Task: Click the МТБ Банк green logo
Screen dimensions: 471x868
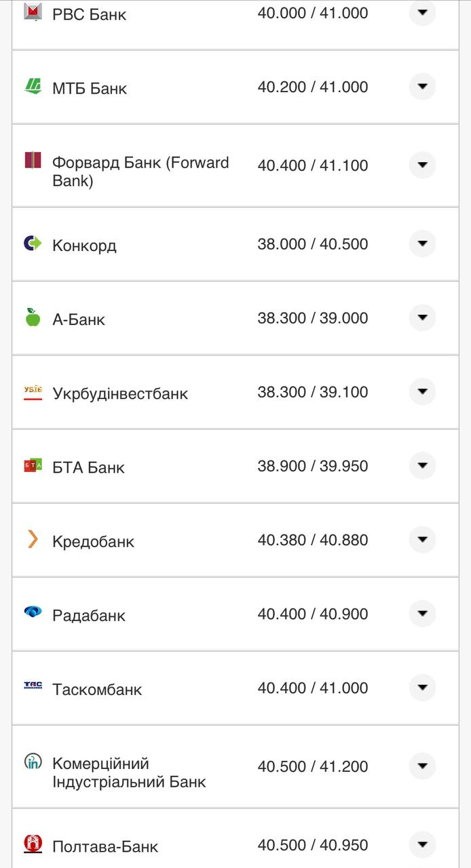Action: coord(33,86)
